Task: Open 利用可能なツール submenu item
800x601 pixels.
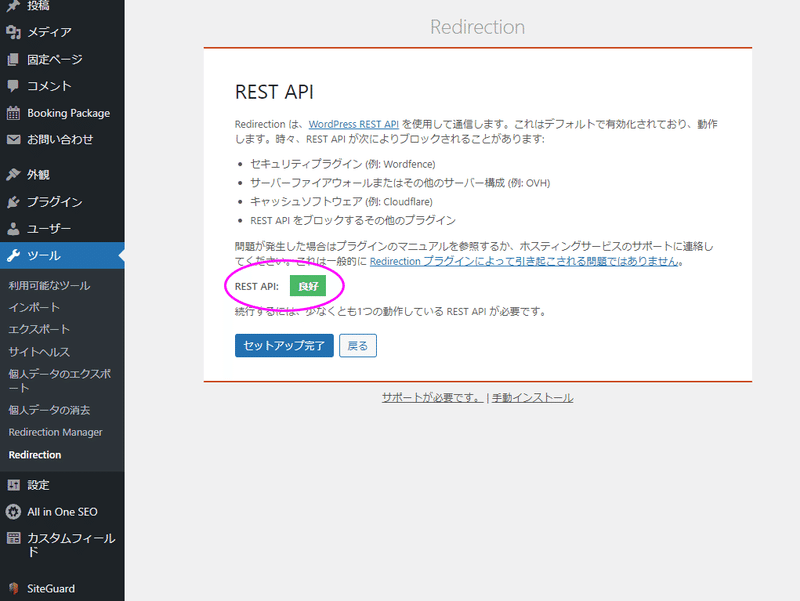Action: pos(49,286)
